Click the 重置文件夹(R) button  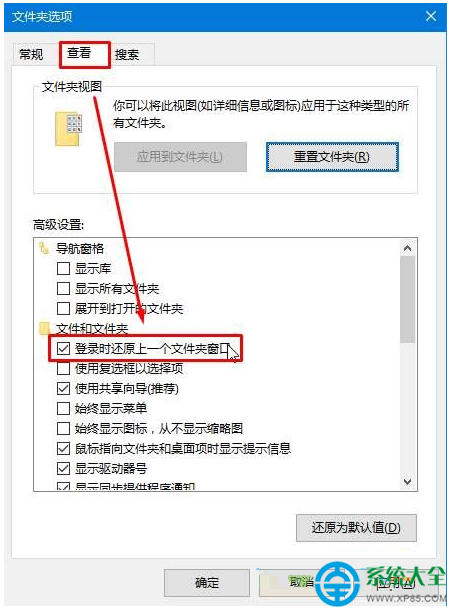pos(332,157)
